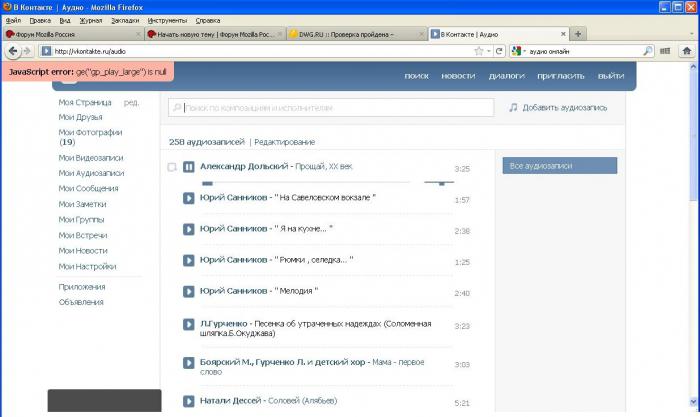Click the address bar URL field
The image size is (700, 417).
click(262, 51)
